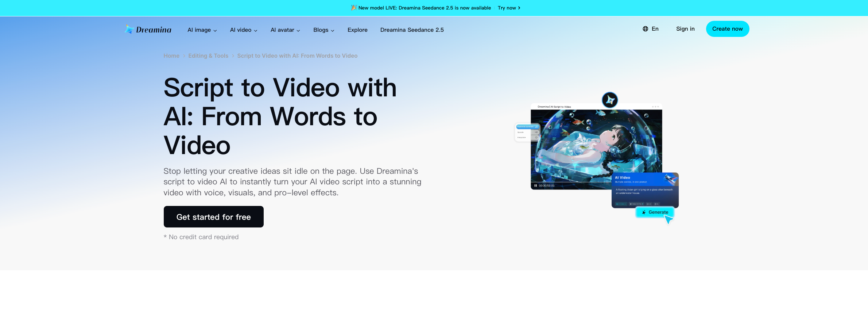Click the round Dreamina star badge above preview
The height and width of the screenshot is (314, 868).
(x=610, y=100)
